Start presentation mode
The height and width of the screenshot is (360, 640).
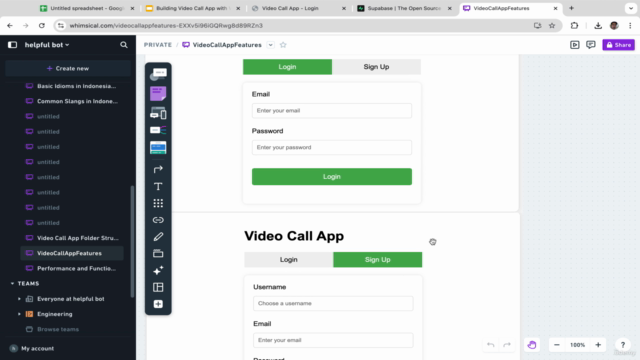click(575, 45)
